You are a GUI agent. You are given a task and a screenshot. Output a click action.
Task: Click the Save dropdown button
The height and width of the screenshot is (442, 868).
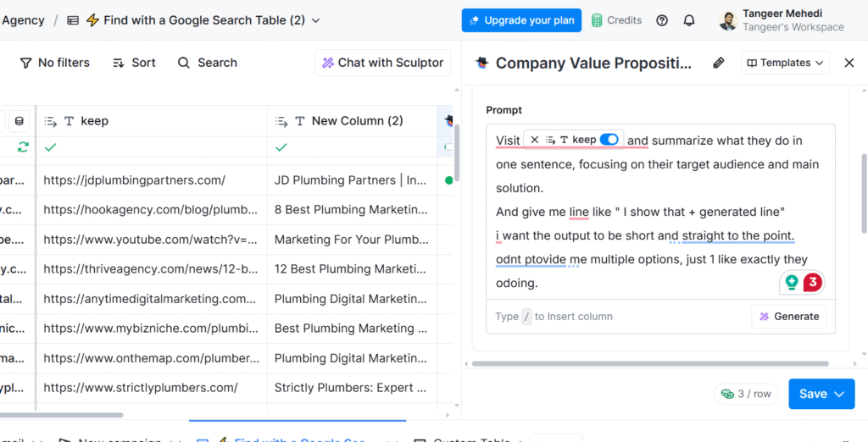click(821, 394)
